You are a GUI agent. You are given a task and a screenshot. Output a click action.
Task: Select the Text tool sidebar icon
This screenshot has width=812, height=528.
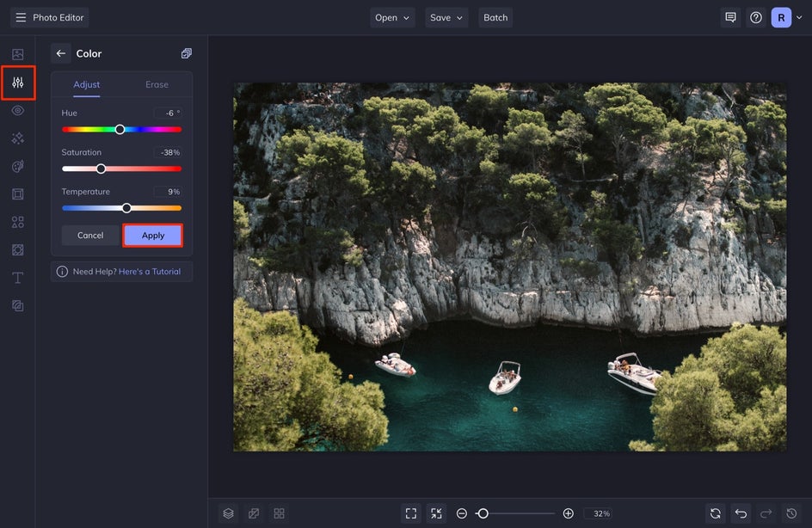(x=17, y=278)
